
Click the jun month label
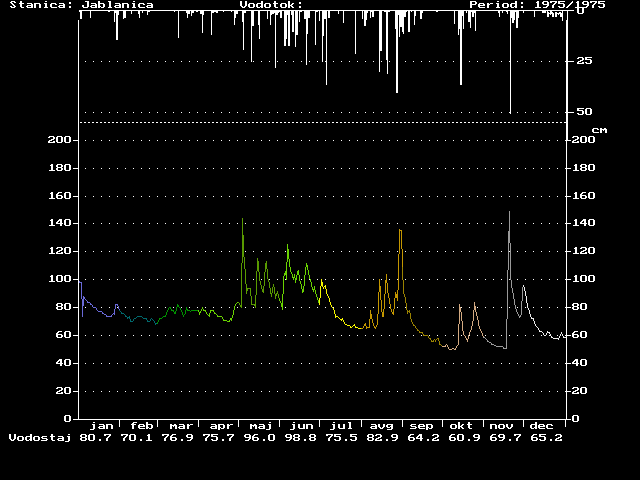click(x=302, y=426)
